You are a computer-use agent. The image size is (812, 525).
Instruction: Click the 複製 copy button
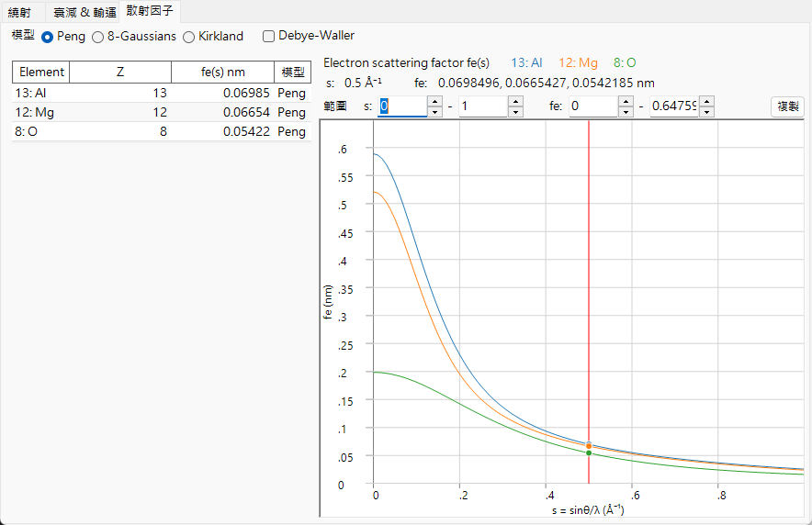tap(788, 106)
